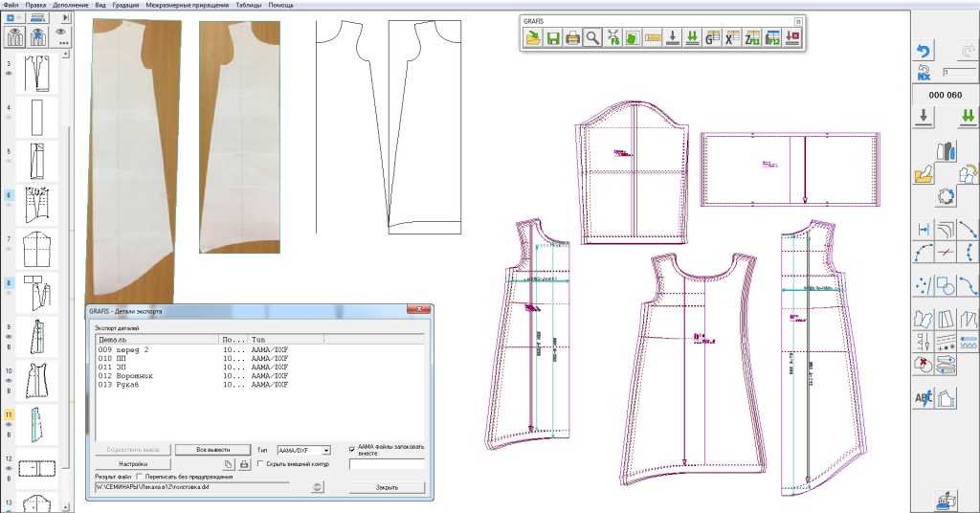This screenshot has height=513, width=980.
Task: Toggle 'Переписать без предупреждения' checkbox
Action: 140,476
